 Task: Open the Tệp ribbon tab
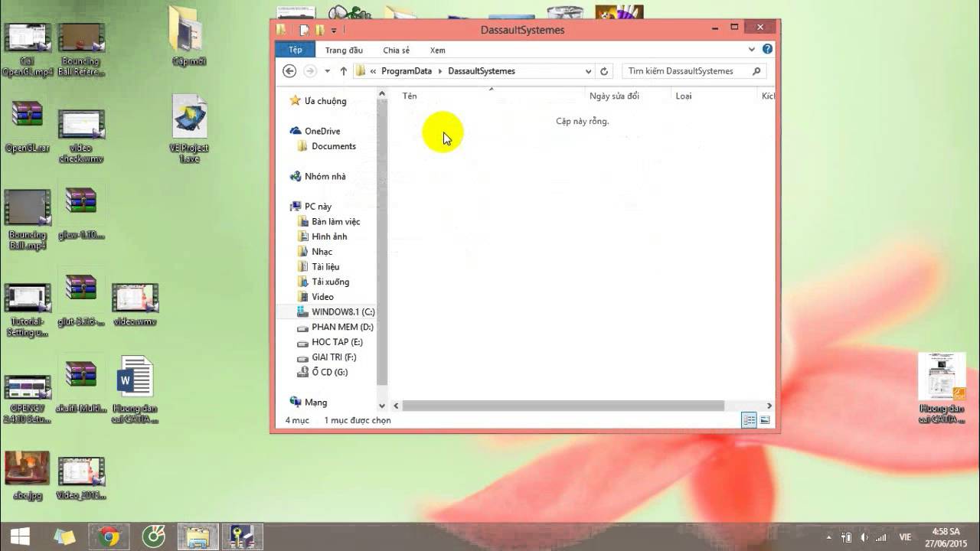[x=296, y=50]
